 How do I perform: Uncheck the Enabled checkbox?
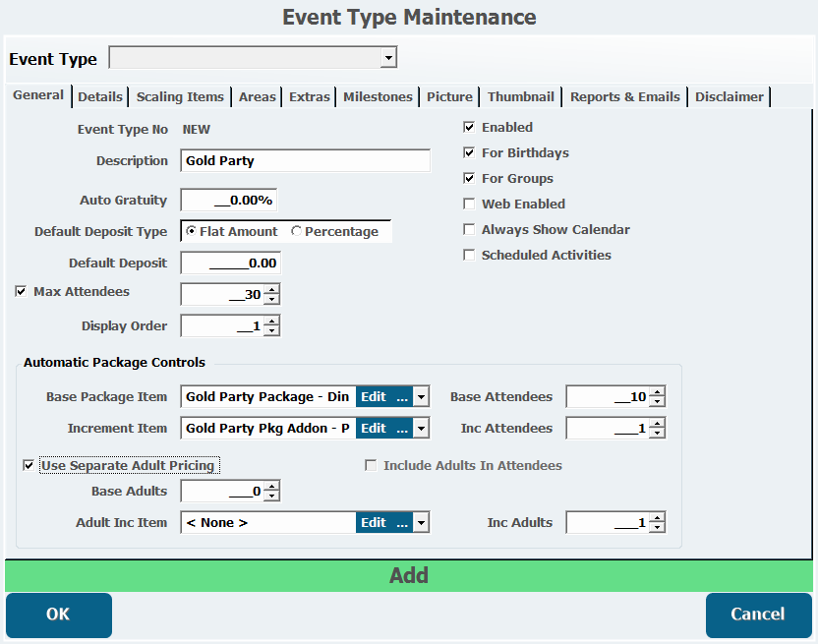pos(470,128)
